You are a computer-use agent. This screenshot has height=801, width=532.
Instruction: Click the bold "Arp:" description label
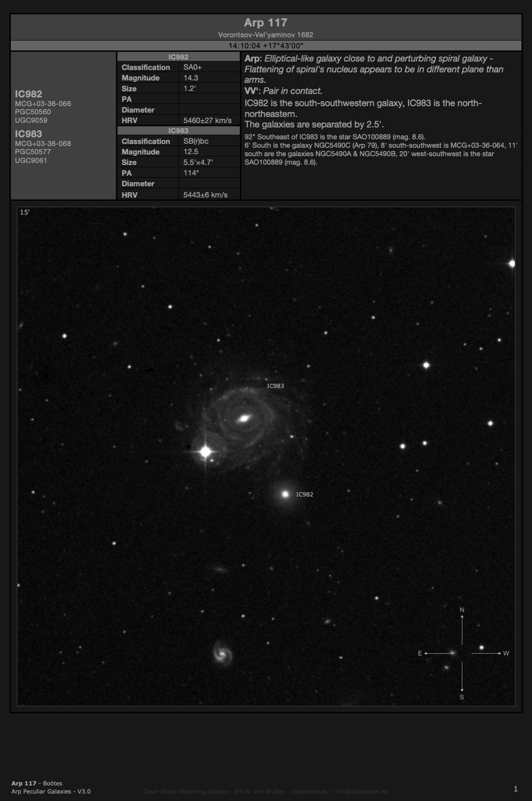coord(253,58)
